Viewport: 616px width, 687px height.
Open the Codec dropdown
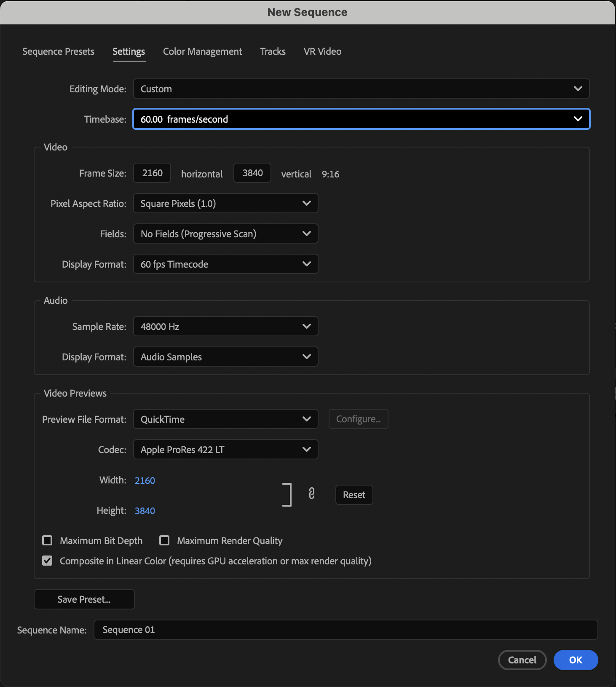click(225, 450)
